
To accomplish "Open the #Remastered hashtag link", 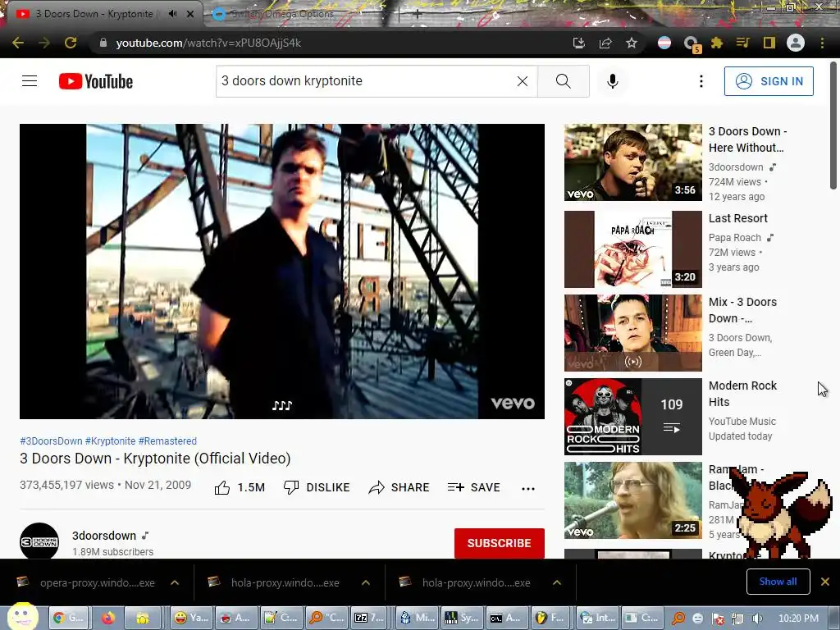I will pyautogui.click(x=167, y=441).
